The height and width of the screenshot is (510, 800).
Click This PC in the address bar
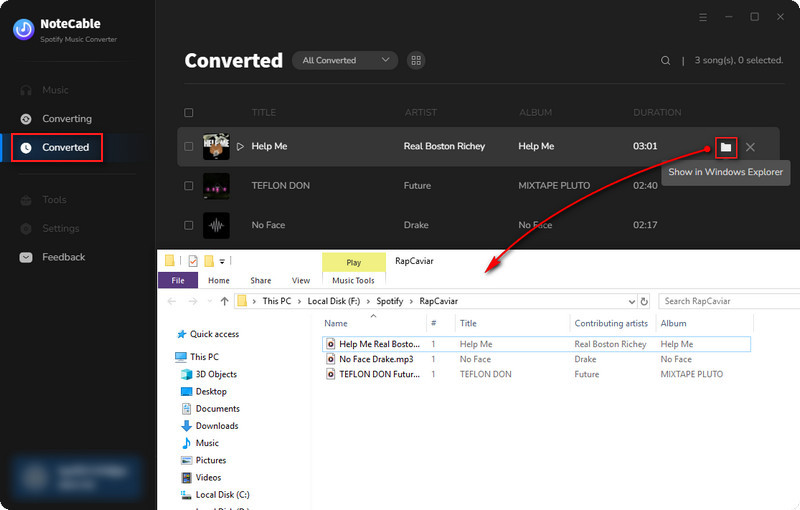click(277, 301)
